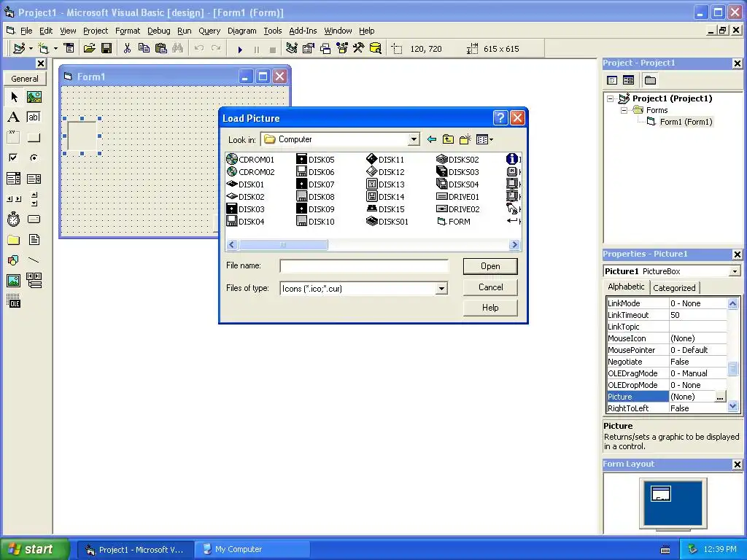
Task: Click the Help button in dialog
Action: point(490,308)
